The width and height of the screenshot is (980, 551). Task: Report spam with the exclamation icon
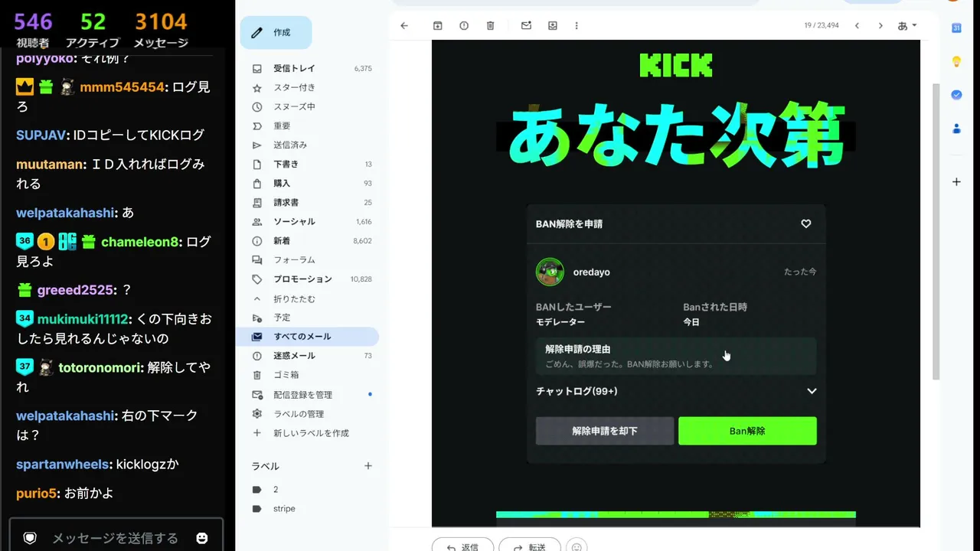464,25
